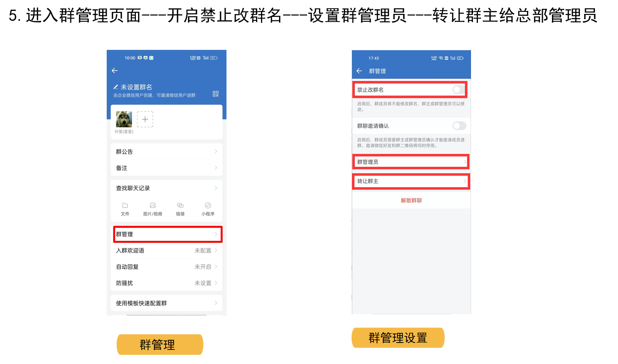Image resolution: width=618 pixels, height=364 pixels.
Task: Tap the back arrow on group info screen
Action: coord(115,71)
